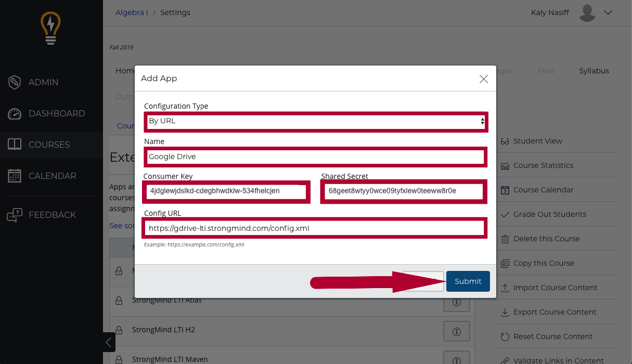
Task: Click the CALENDAR sidebar menu label
Action: coord(53,176)
